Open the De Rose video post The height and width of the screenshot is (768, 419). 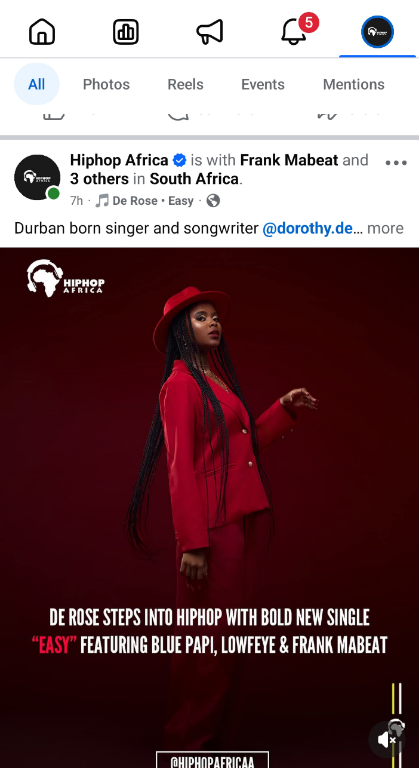click(209, 507)
